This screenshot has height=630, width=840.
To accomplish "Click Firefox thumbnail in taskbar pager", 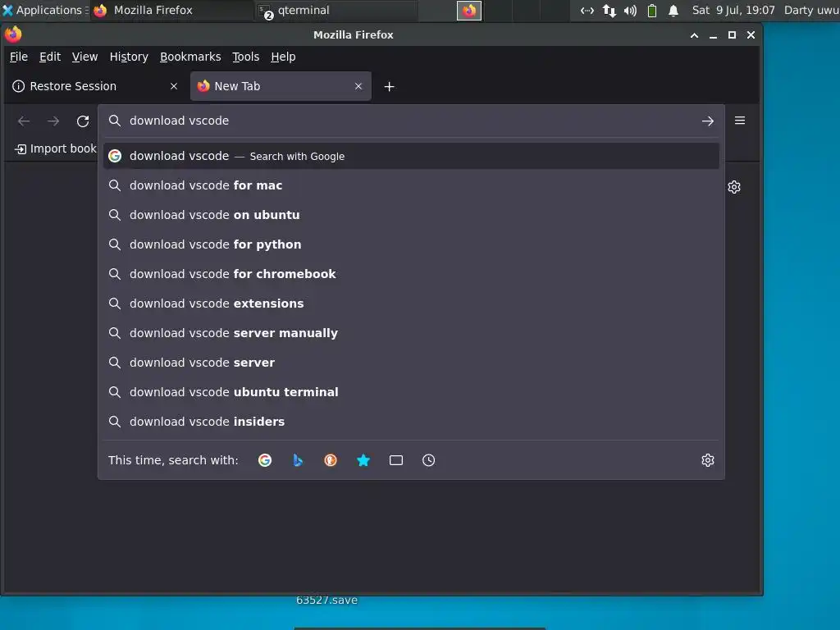I will coord(469,11).
